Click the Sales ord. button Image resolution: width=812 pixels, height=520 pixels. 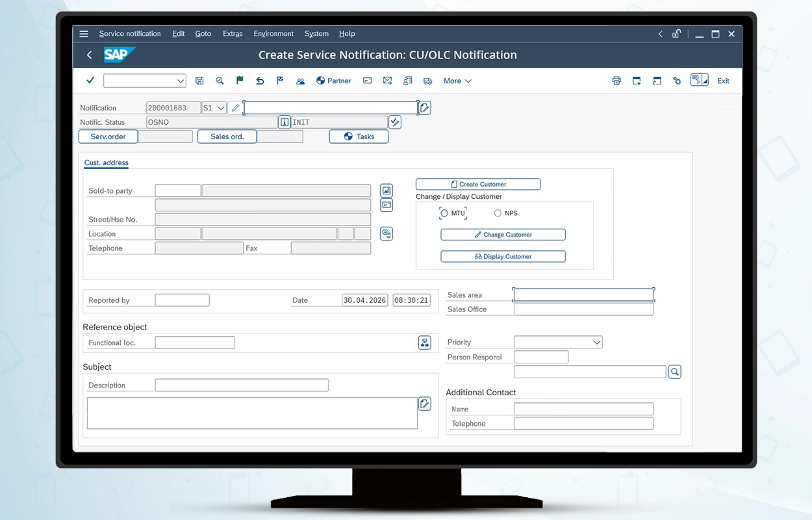click(x=227, y=136)
